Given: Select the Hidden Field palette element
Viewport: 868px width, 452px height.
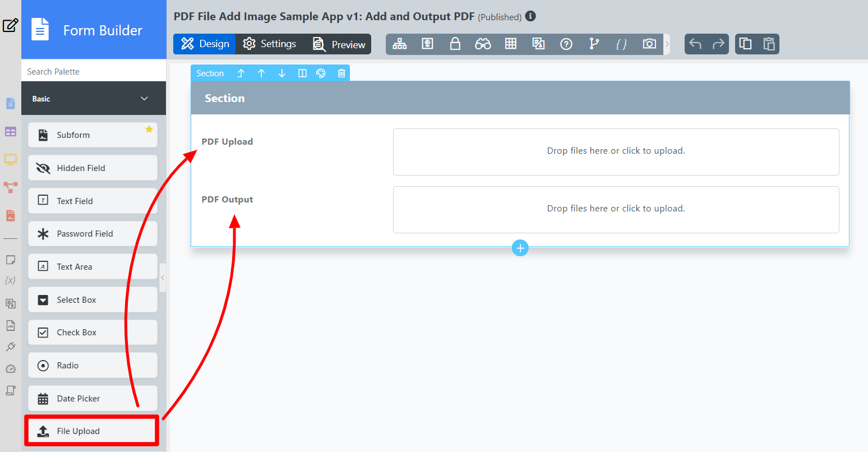Looking at the screenshot, I should [93, 168].
